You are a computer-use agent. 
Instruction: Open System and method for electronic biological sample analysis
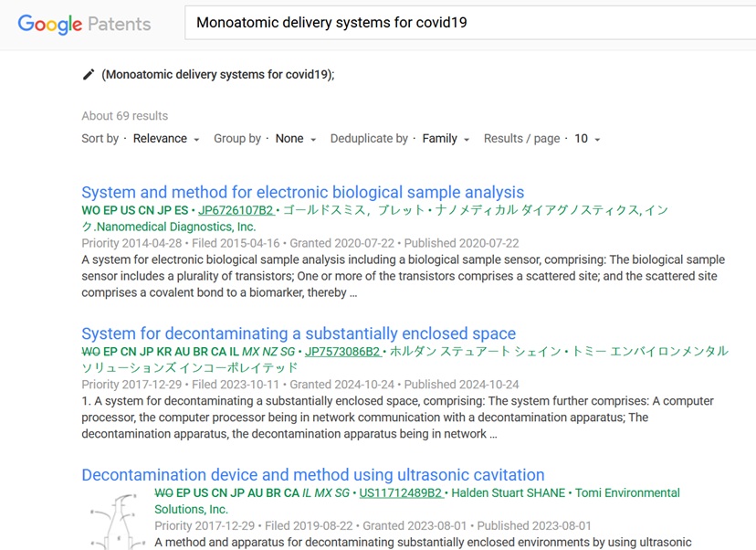click(303, 192)
